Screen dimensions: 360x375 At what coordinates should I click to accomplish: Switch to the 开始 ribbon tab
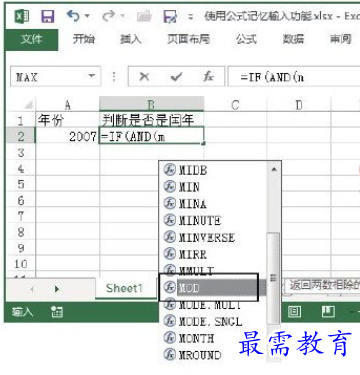84,39
